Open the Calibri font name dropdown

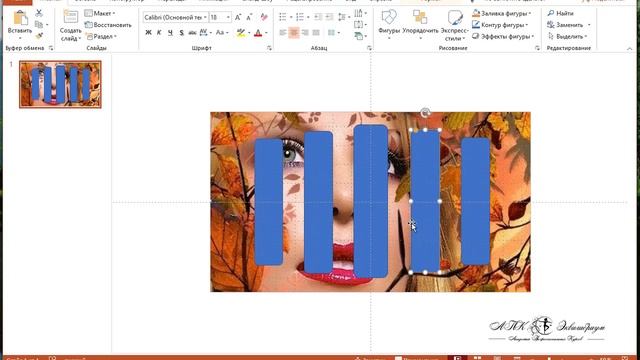pyautogui.click(x=205, y=17)
